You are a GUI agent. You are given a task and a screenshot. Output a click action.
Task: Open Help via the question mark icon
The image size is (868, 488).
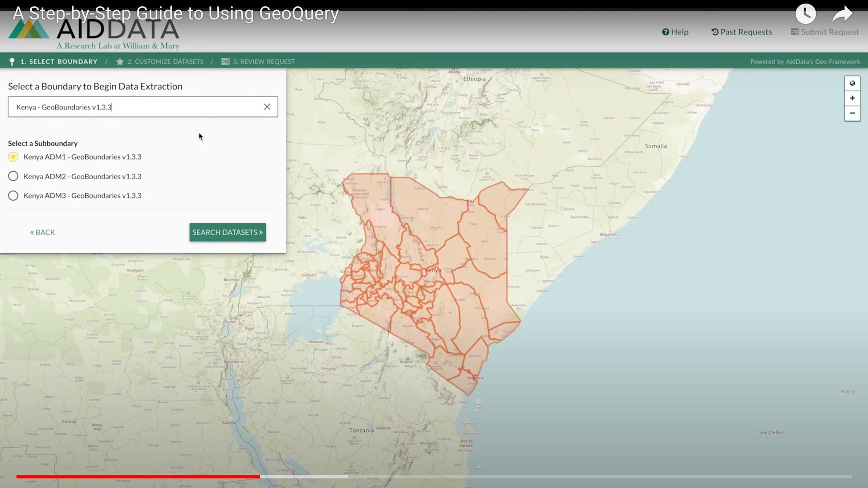[666, 32]
